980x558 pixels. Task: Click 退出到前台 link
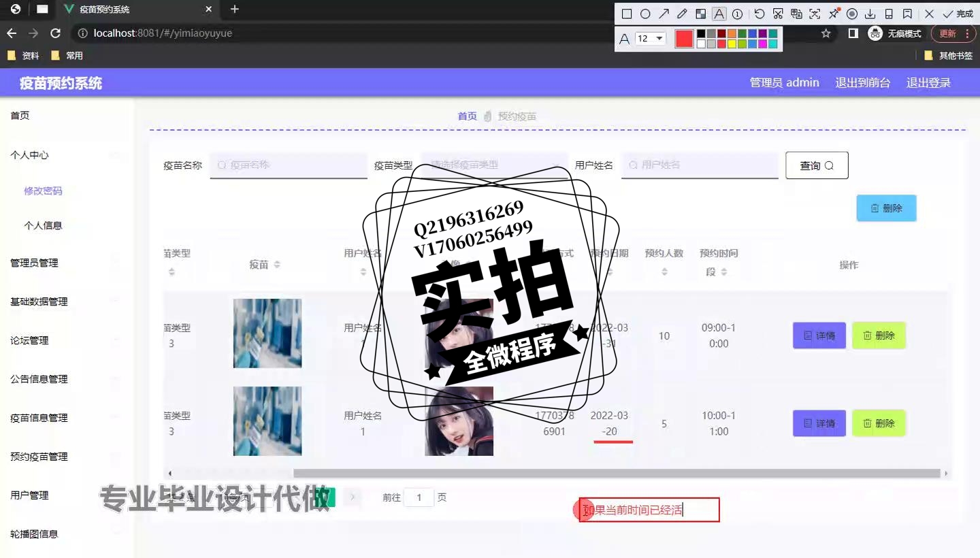pyautogui.click(x=863, y=82)
